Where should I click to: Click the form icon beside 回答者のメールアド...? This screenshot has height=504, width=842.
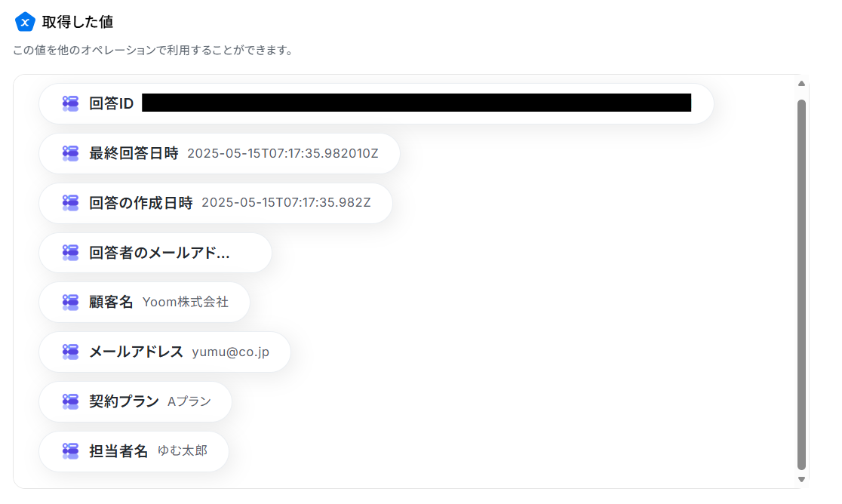(70, 253)
